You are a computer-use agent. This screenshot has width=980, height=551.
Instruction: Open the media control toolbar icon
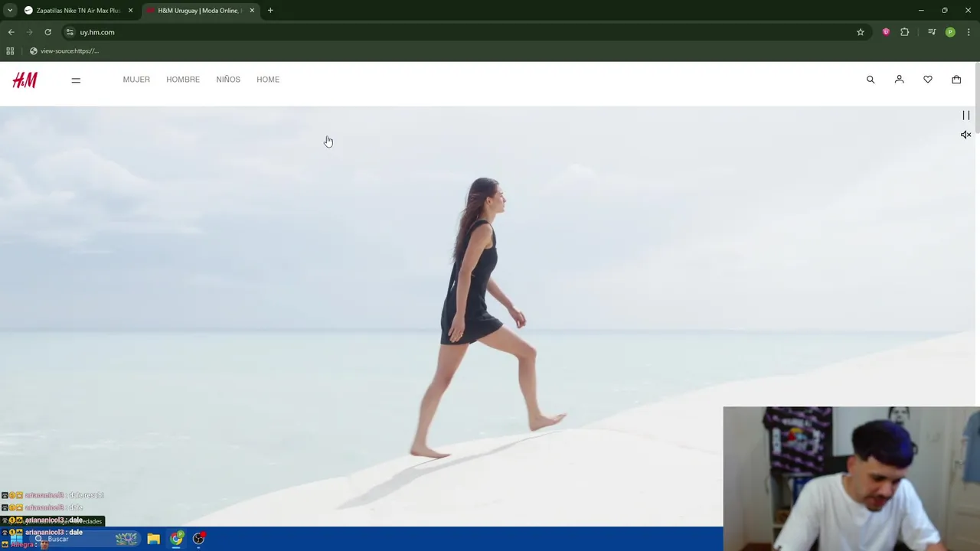[x=932, y=32]
